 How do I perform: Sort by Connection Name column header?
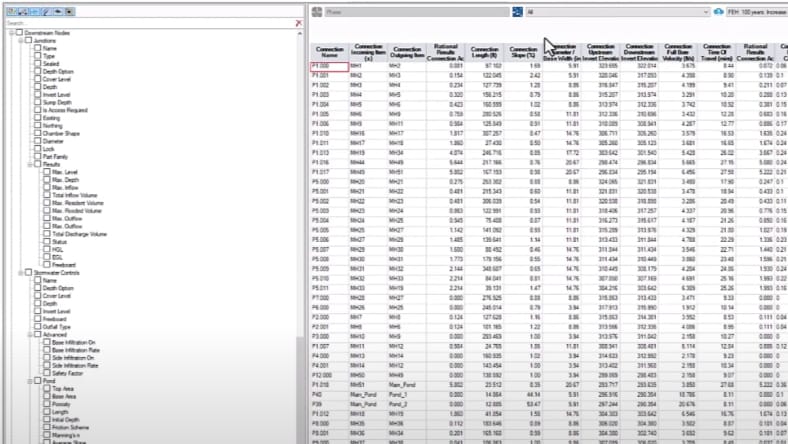click(330, 52)
